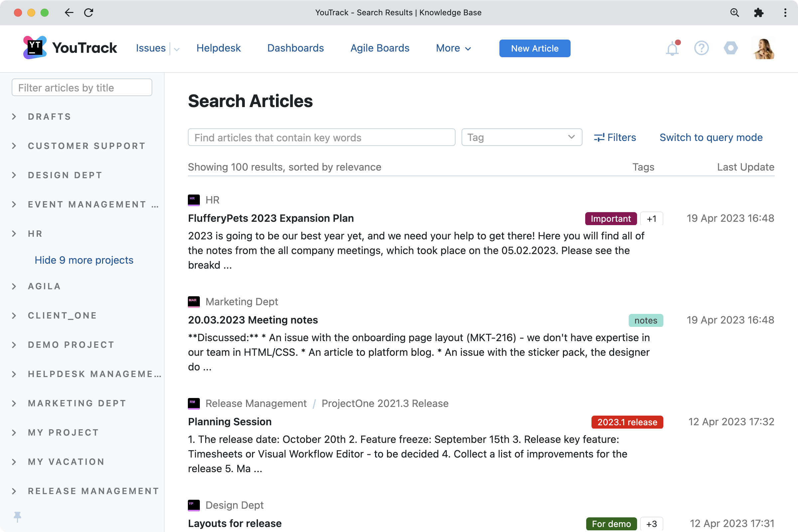
Task: Open the browser three-dot menu
Action: click(x=785, y=13)
